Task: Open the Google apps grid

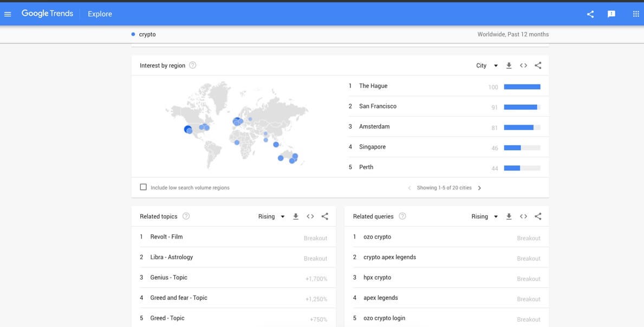Action: click(636, 14)
